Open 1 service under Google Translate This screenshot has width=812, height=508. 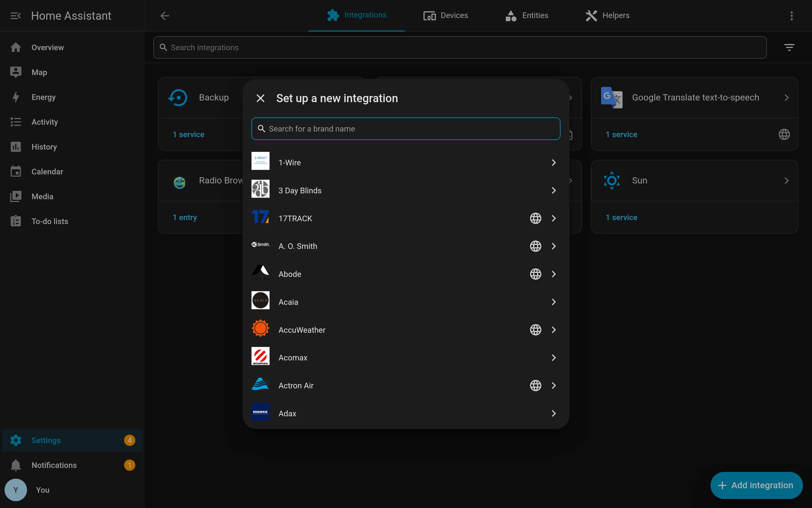[x=621, y=134]
